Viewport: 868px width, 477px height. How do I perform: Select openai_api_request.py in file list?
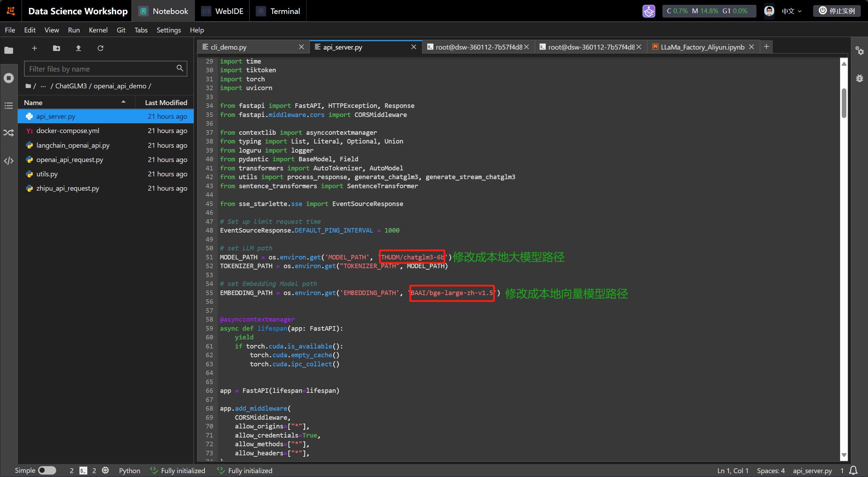(x=106, y=160)
